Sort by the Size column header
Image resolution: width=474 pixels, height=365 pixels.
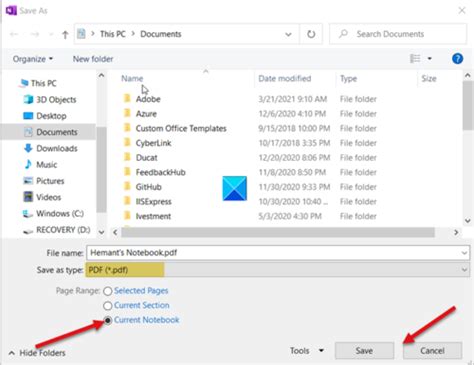429,79
